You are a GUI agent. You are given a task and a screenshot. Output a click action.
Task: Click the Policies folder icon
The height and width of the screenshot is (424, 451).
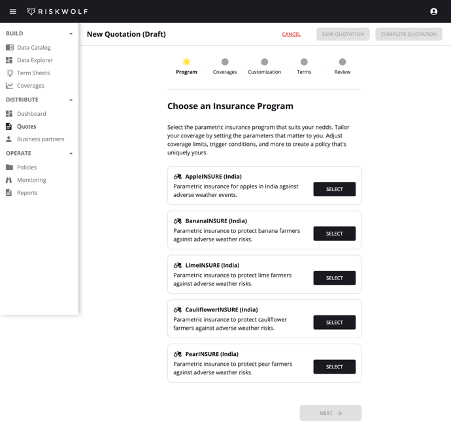9,167
